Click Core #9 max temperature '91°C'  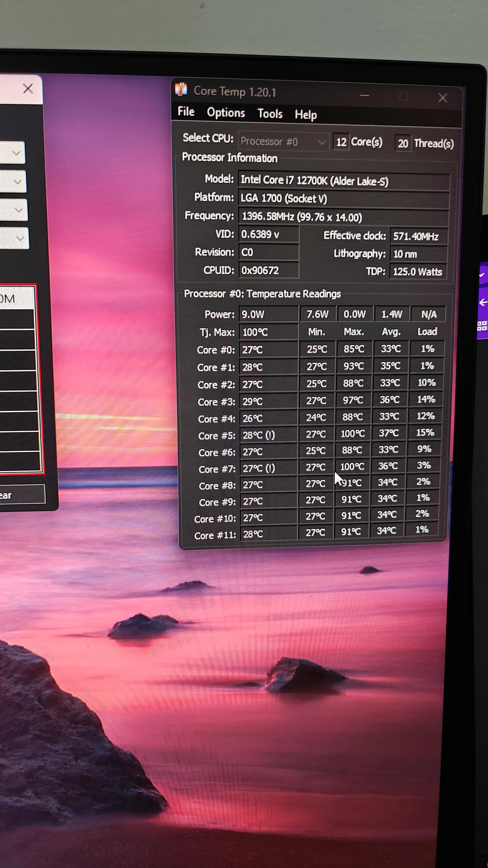click(x=351, y=499)
